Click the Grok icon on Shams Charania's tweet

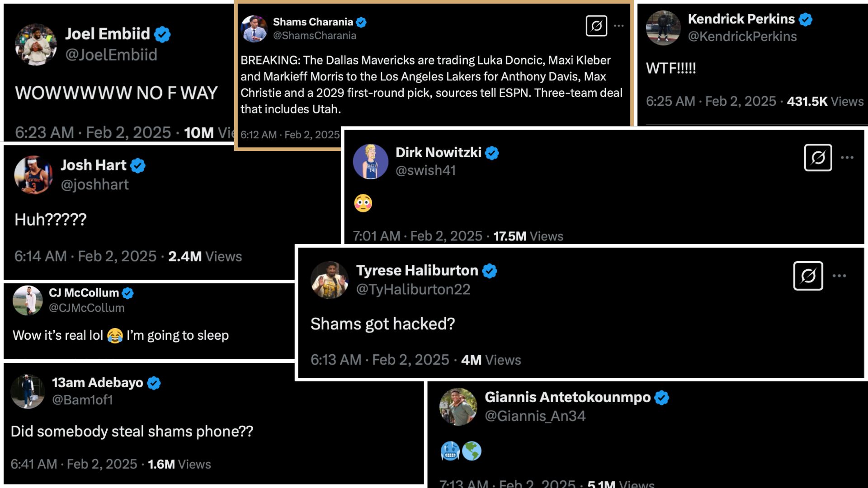596,26
